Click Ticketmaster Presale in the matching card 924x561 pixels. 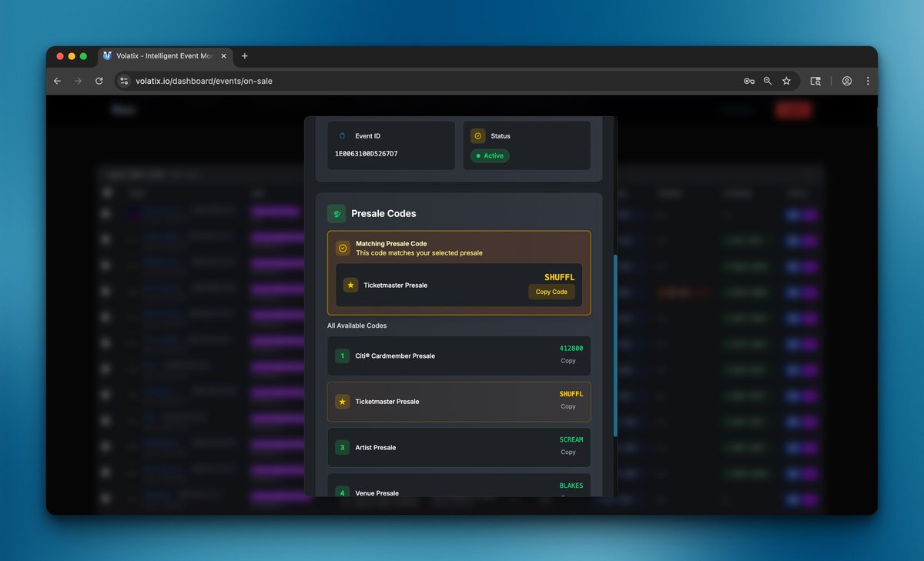396,285
